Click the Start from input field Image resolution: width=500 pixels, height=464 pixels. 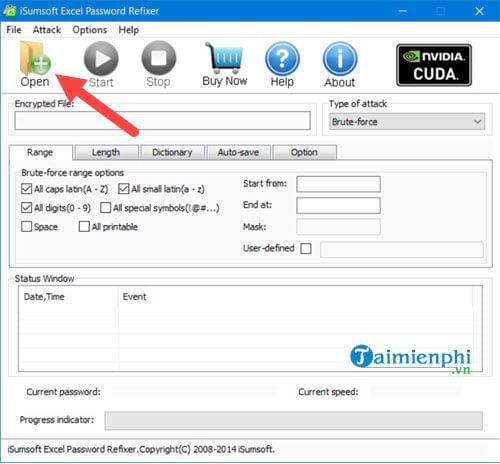coord(338,184)
